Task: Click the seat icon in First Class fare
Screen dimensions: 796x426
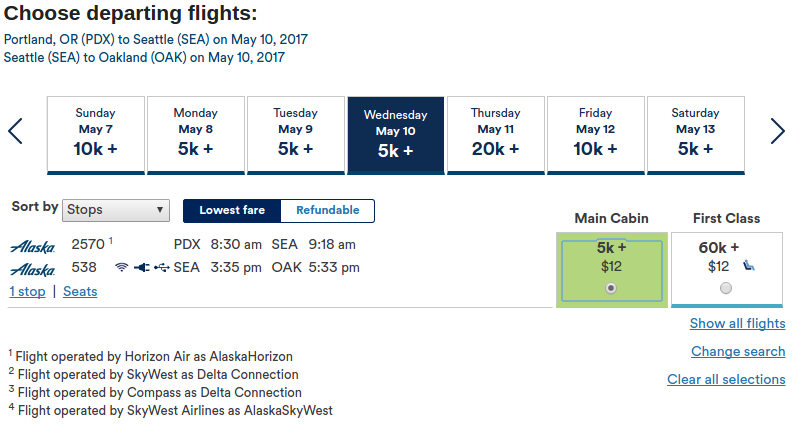Action: point(749,266)
